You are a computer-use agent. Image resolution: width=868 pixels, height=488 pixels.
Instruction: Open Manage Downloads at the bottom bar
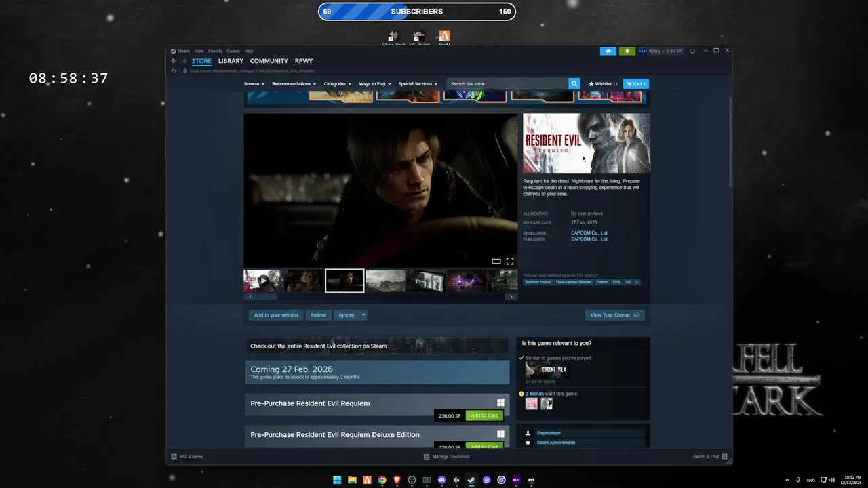[447, 457]
